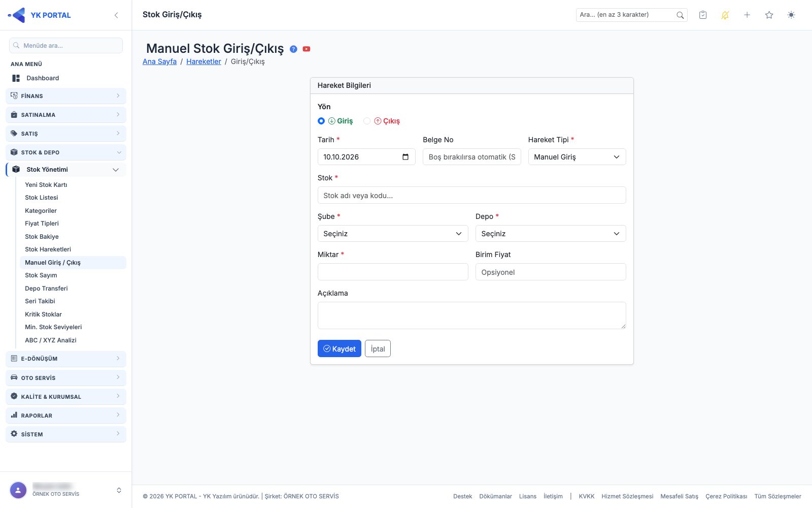Screen dimensions: 812x508
Task: Select the Giriş direction radio button
Action: pyautogui.click(x=321, y=121)
